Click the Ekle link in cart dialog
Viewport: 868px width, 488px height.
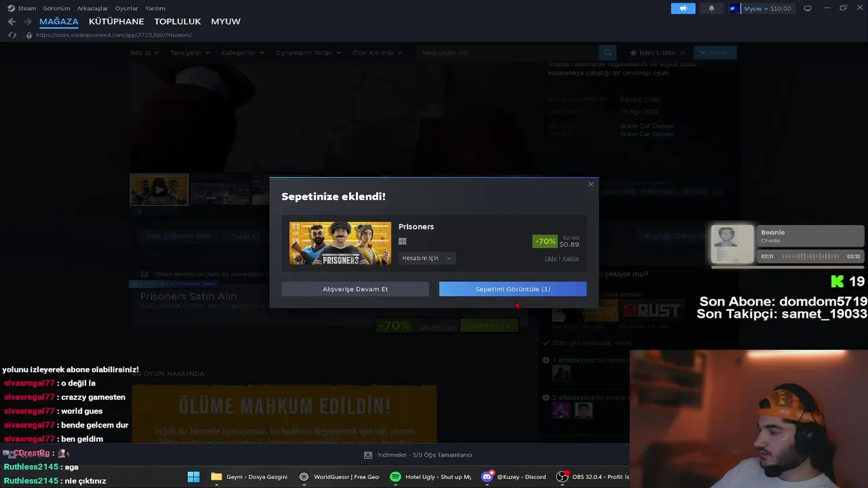[551, 258]
